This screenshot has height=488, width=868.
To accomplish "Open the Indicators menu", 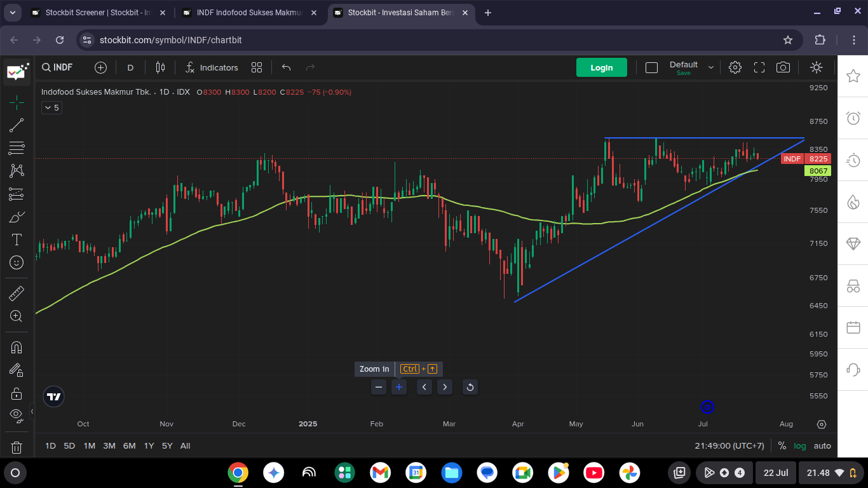I will tap(212, 67).
